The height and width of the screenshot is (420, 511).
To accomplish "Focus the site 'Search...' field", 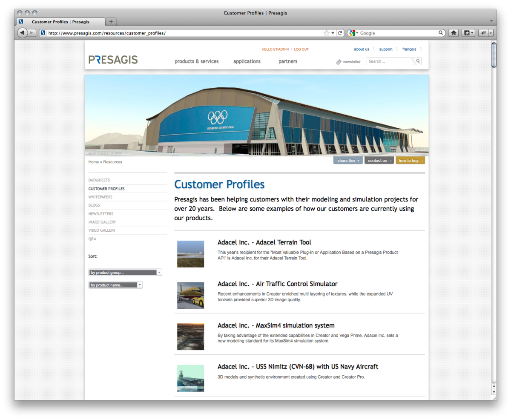I will pos(390,61).
